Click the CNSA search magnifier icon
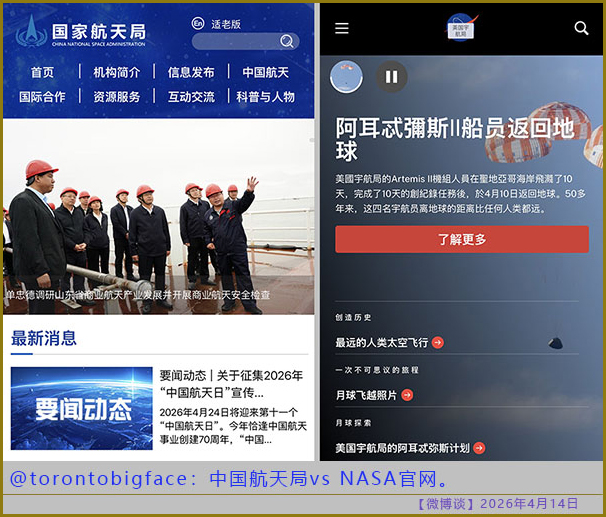This screenshot has height=517, width=606. 287,41
